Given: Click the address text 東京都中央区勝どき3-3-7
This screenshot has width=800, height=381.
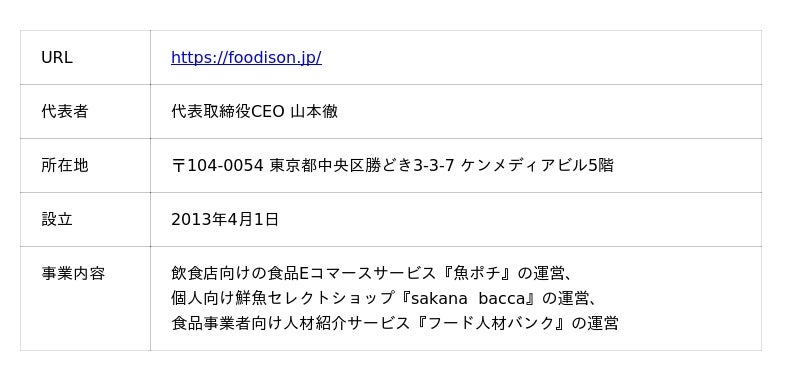Looking at the screenshot, I should tap(362, 165).
